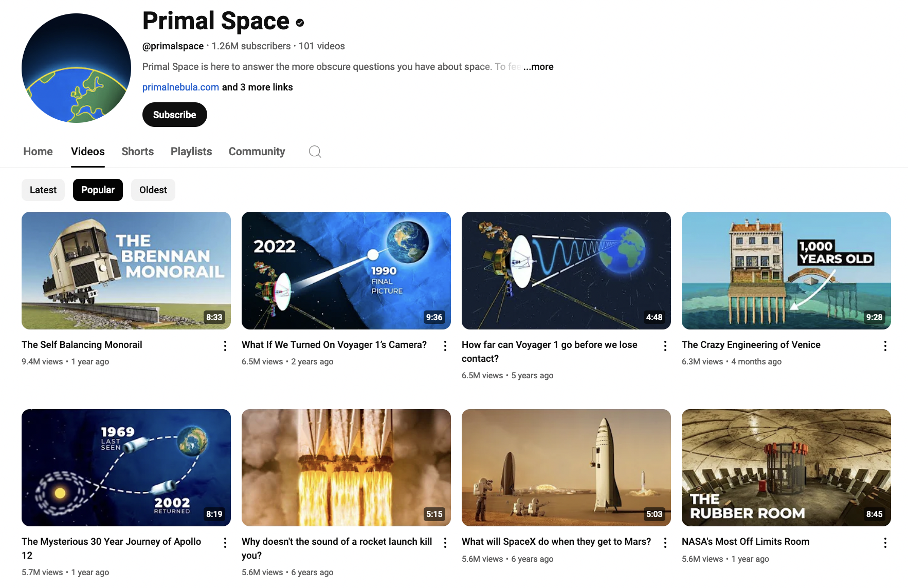The height and width of the screenshot is (588, 908).
Task: Go to the Playlists tab
Action: (x=191, y=152)
